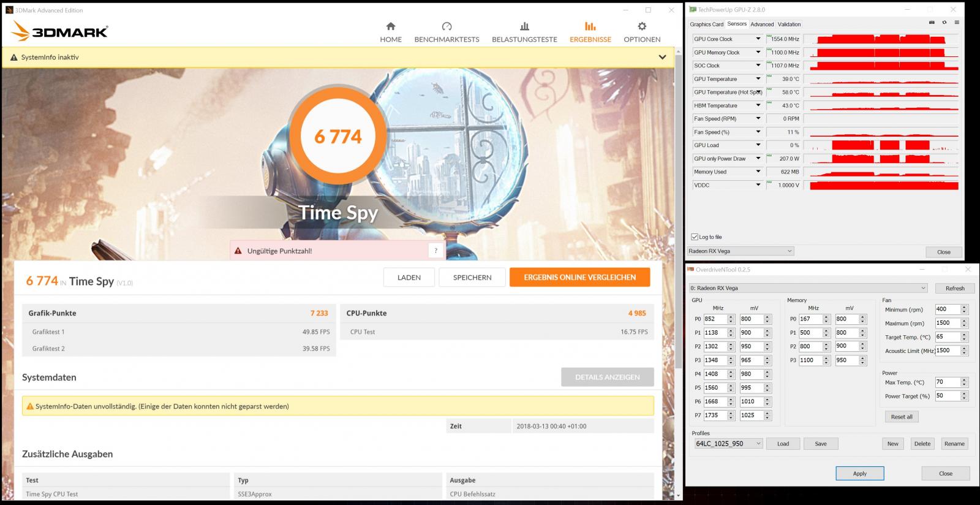
Task: Click the Reset all button
Action: coord(901,417)
